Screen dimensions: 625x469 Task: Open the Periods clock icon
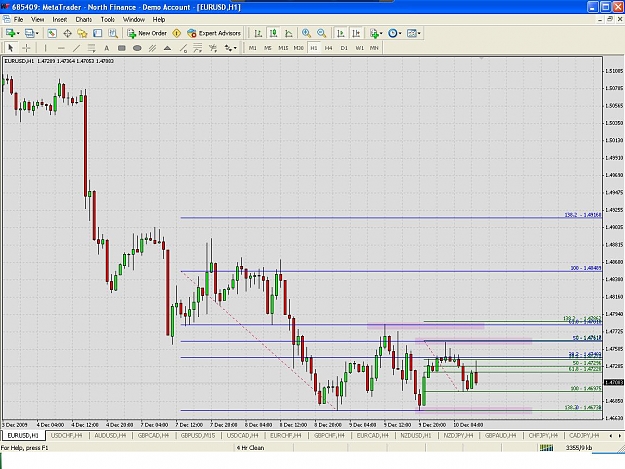click(392, 33)
